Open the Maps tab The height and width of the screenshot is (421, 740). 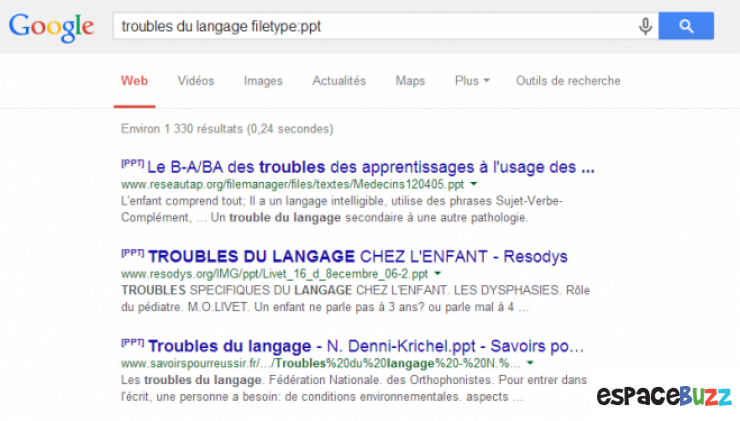tap(410, 81)
